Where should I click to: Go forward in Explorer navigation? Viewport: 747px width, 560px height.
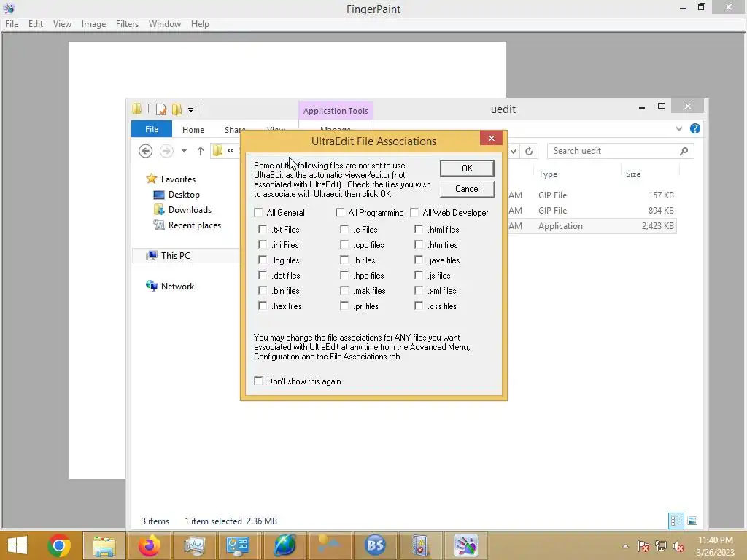pyautogui.click(x=166, y=151)
